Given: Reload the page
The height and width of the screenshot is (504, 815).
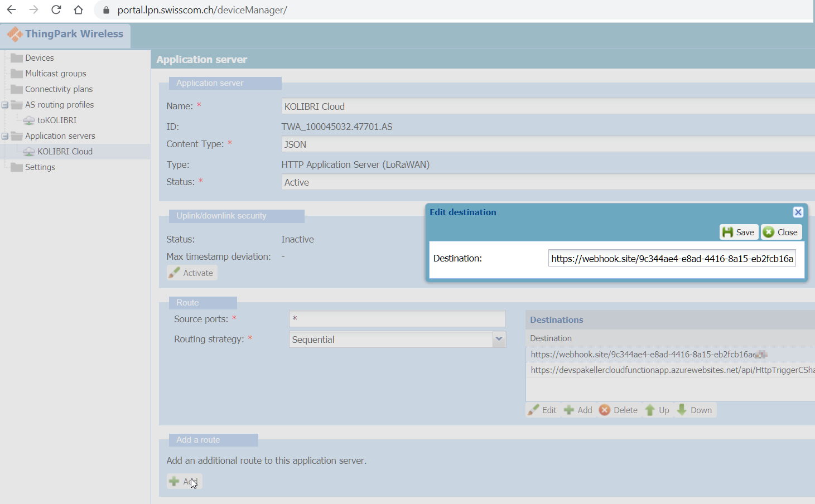Looking at the screenshot, I should [x=56, y=9].
